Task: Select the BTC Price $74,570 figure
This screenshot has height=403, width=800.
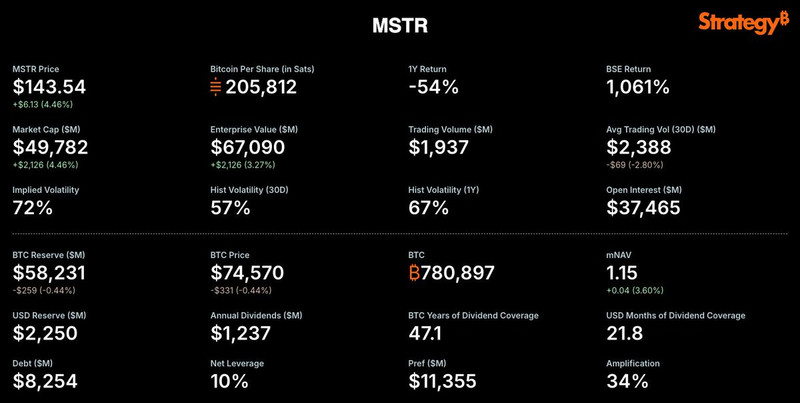Action: [248, 273]
